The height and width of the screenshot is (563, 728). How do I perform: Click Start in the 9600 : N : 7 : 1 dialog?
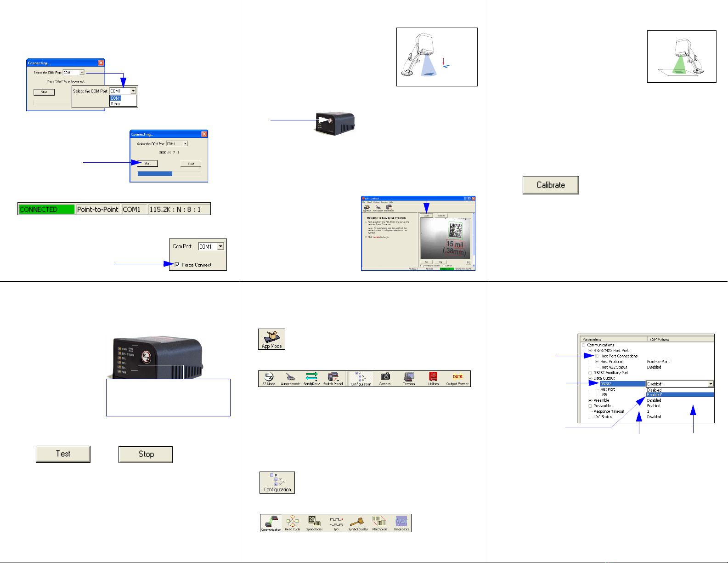pos(147,163)
